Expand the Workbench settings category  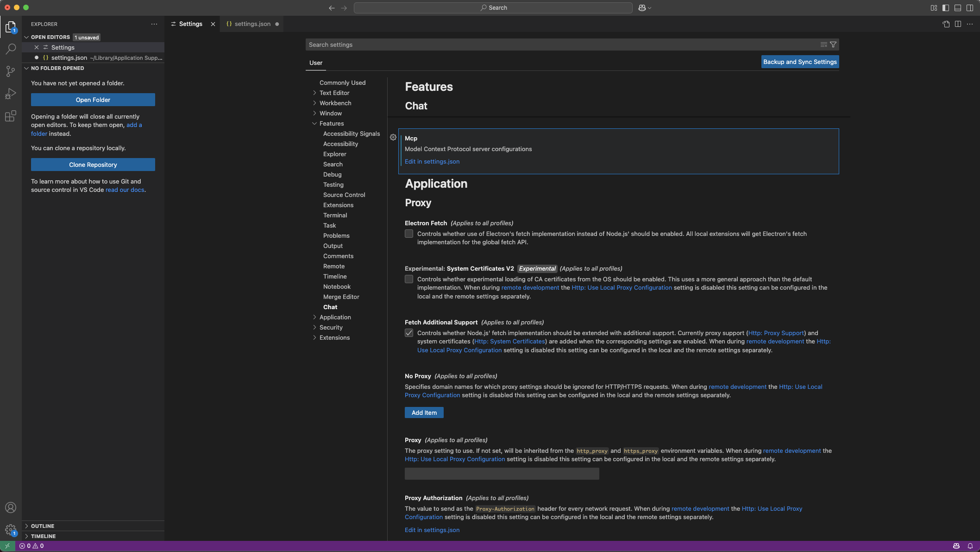[x=314, y=103]
